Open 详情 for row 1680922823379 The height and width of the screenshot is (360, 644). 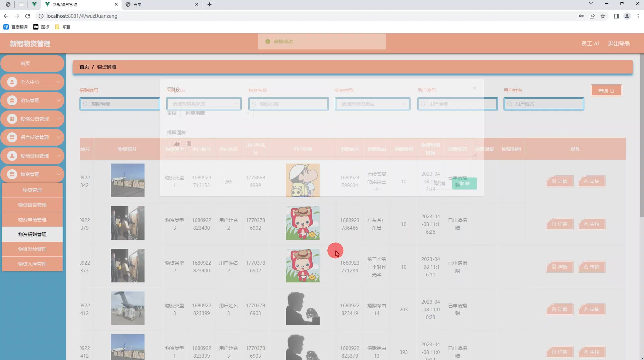pos(559,352)
